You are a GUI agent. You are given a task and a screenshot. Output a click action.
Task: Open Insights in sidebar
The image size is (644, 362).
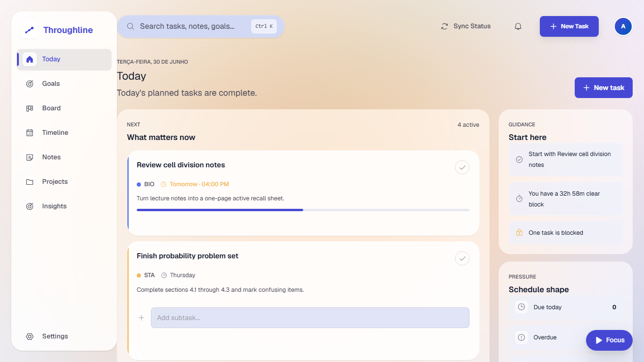[x=64, y=206]
